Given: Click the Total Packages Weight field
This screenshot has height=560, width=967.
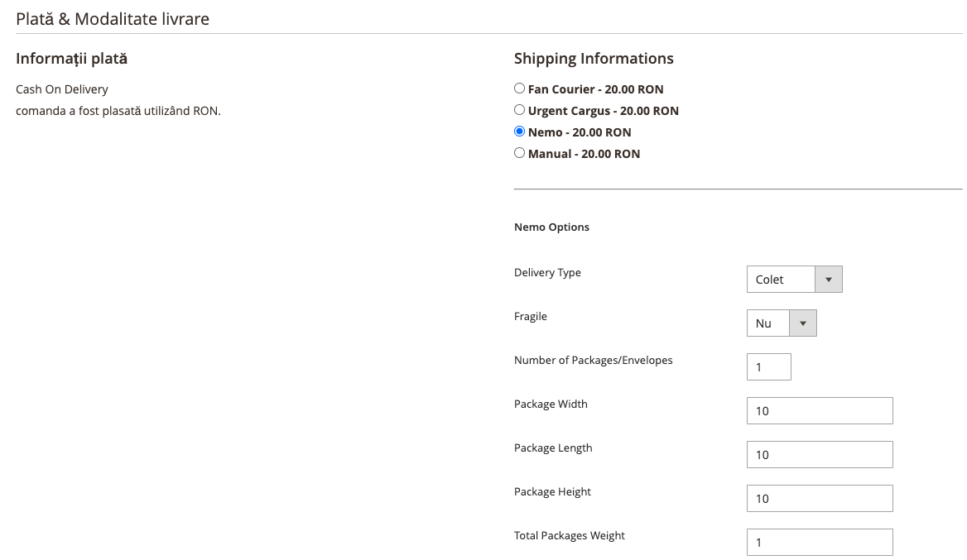Looking at the screenshot, I should click(x=820, y=542).
